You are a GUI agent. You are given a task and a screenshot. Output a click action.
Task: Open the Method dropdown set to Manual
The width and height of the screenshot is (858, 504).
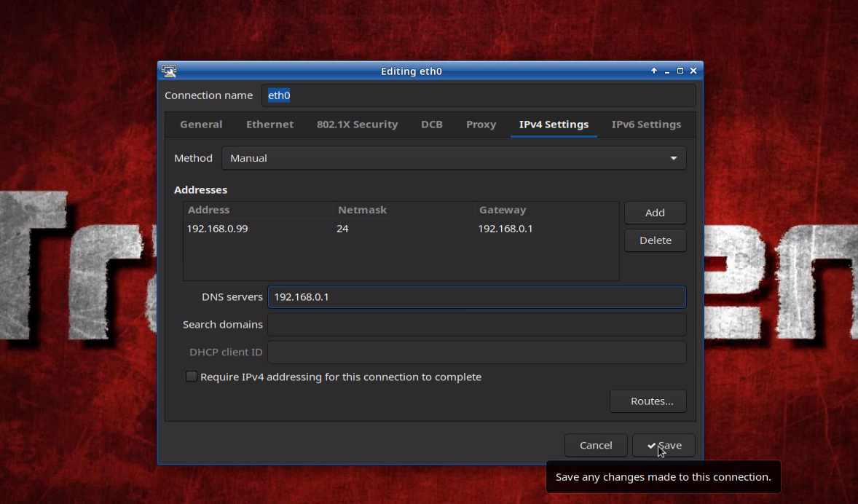454,158
